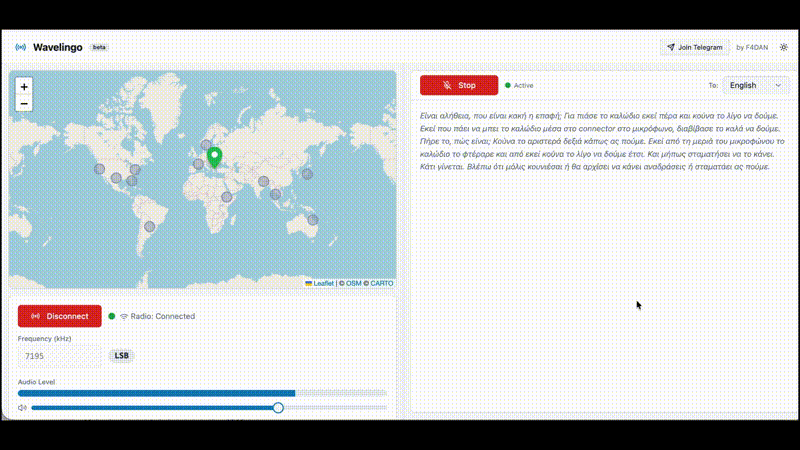800x450 pixels.
Task: Click the map zoom in plus button
Action: (x=24, y=87)
